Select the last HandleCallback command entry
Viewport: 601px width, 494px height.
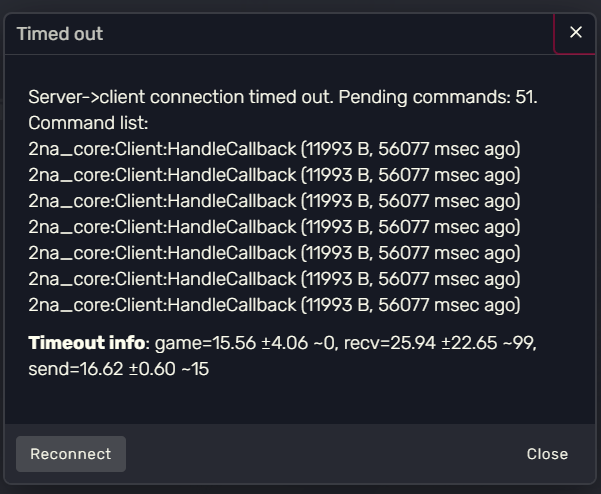(274, 305)
